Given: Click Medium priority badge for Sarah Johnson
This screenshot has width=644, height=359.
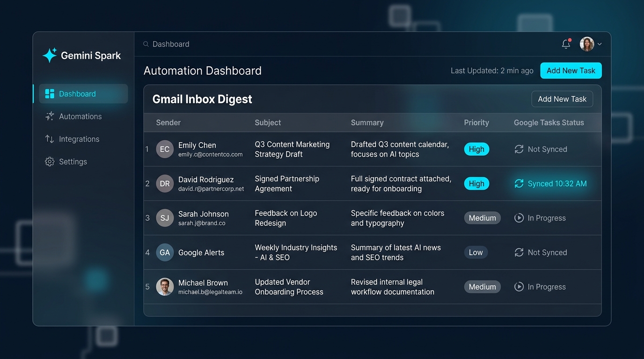Looking at the screenshot, I should click(x=483, y=218).
